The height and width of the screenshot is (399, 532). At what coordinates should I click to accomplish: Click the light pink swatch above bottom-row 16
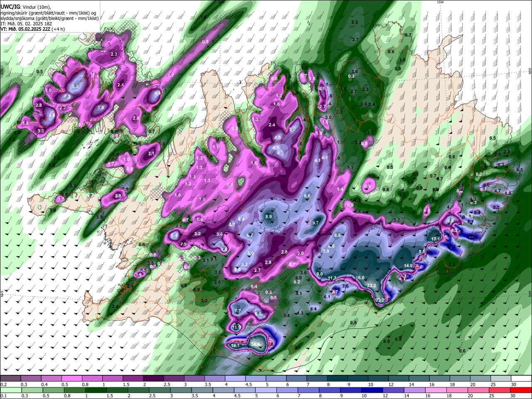pos(436,390)
